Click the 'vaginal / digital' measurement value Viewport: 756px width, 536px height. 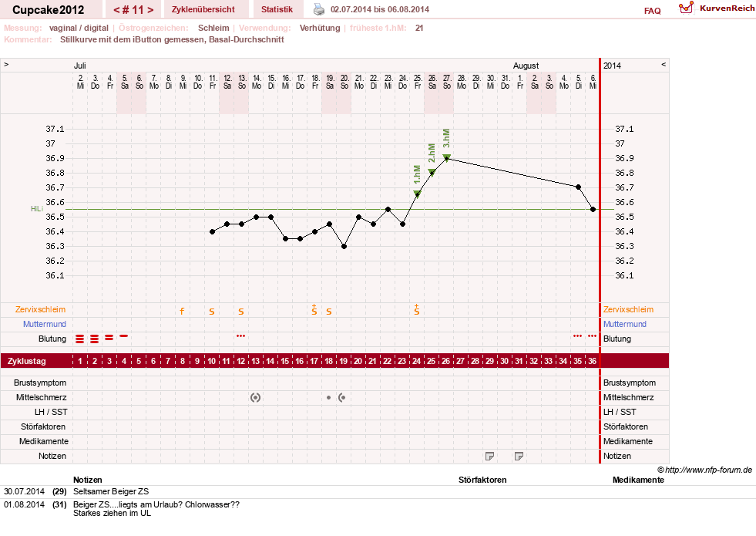79,28
